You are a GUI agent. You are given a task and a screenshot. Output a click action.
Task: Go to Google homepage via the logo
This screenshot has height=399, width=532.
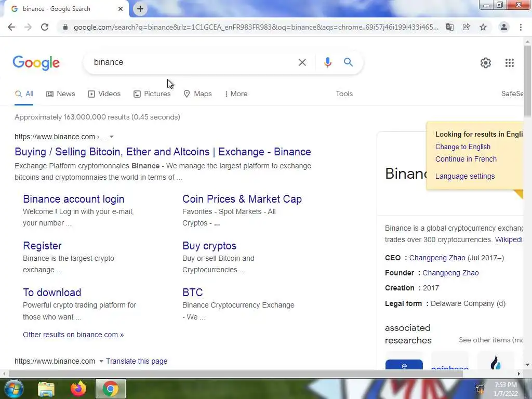point(36,63)
